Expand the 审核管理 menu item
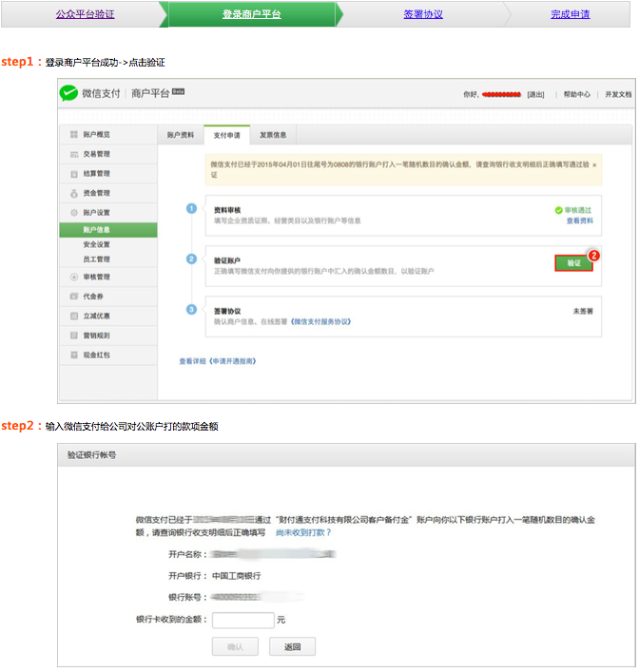The image size is (639, 672). [x=108, y=277]
